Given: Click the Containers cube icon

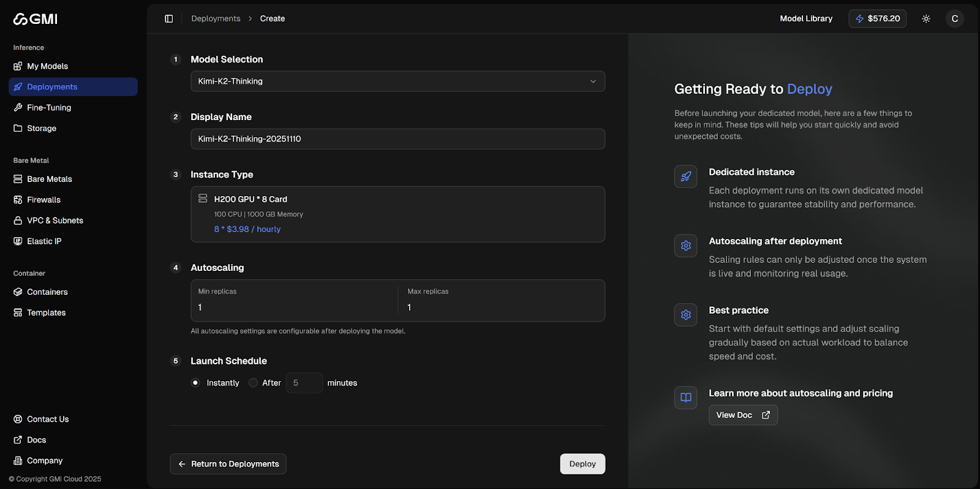Looking at the screenshot, I should pos(18,292).
